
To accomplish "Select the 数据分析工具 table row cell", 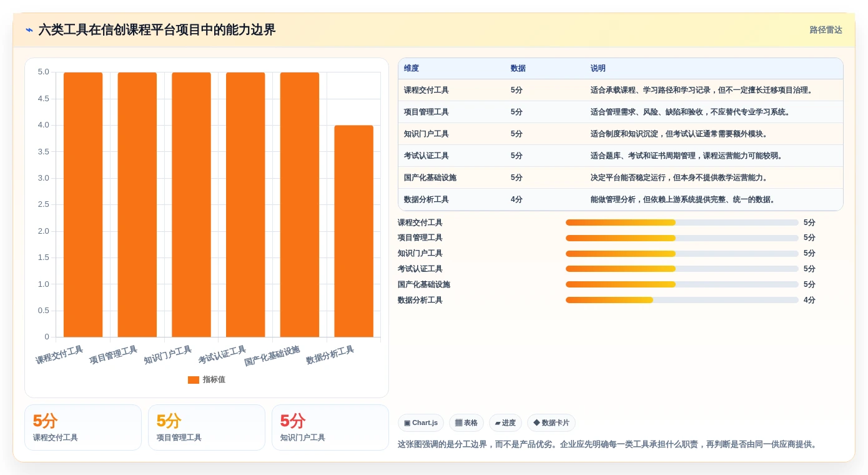I will pyautogui.click(x=427, y=199).
